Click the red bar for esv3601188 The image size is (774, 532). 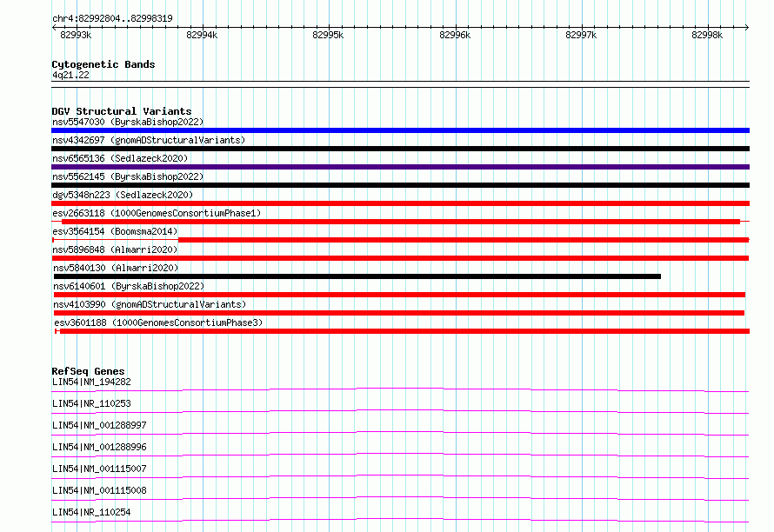[x=404, y=331]
